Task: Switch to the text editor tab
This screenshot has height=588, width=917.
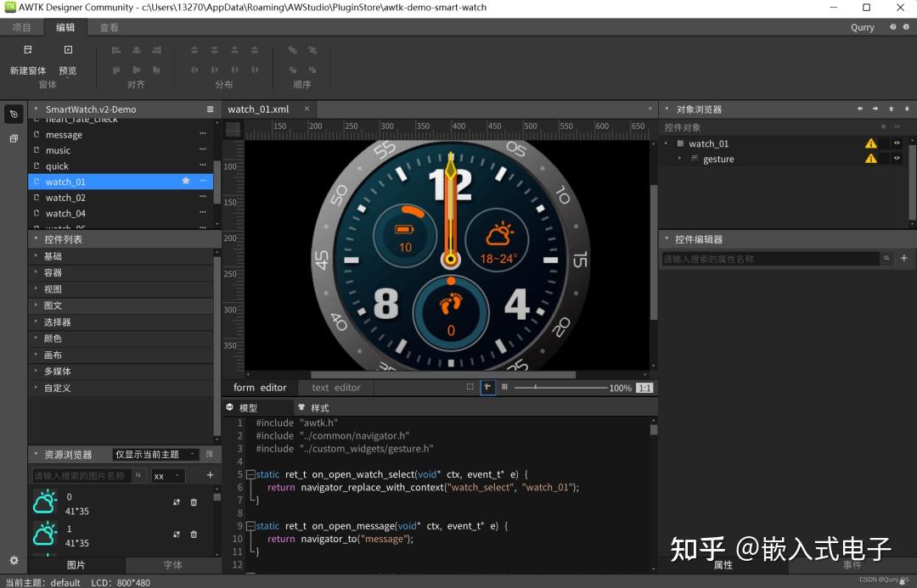Action: (x=336, y=388)
